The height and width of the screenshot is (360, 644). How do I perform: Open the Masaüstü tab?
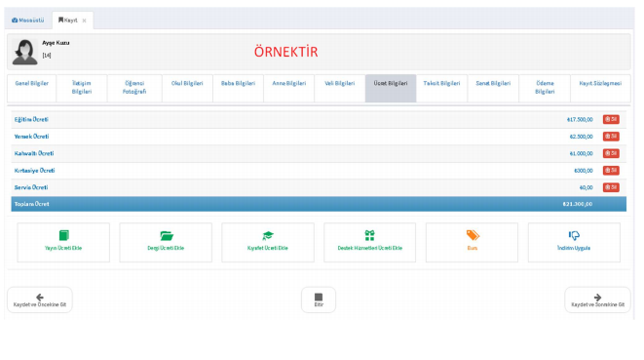(x=28, y=20)
